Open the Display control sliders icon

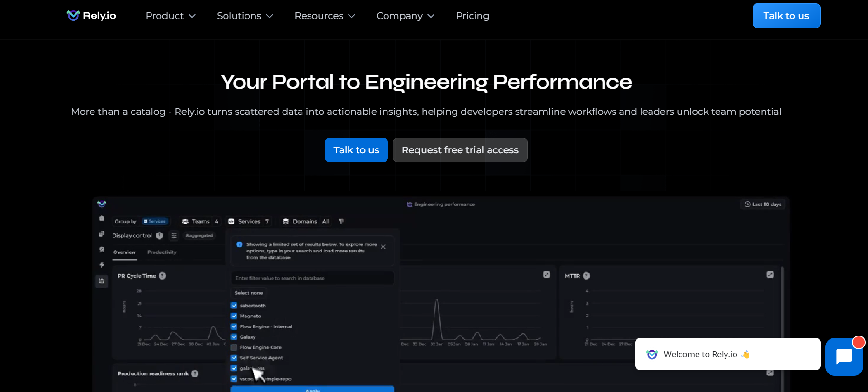(x=174, y=235)
